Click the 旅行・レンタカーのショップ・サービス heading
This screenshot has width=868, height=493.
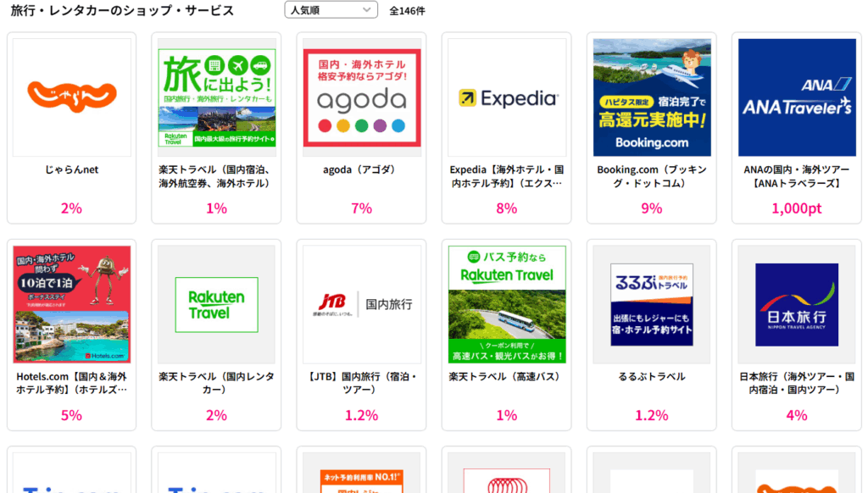click(122, 10)
